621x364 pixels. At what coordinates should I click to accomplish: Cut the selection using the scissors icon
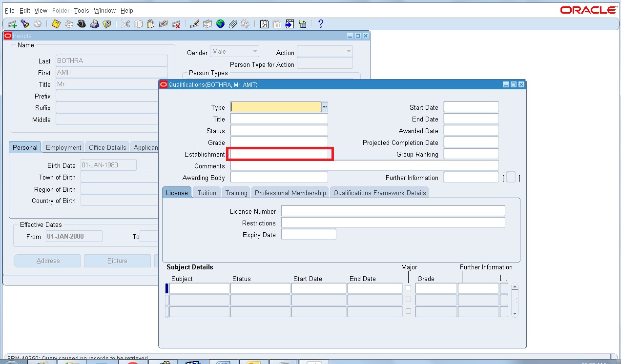(125, 23)
